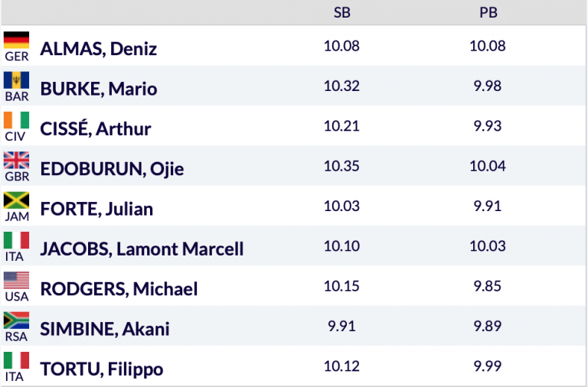Click the Barbados flag icon
This screenshot has width=588, height=387.
coord(17,80)
